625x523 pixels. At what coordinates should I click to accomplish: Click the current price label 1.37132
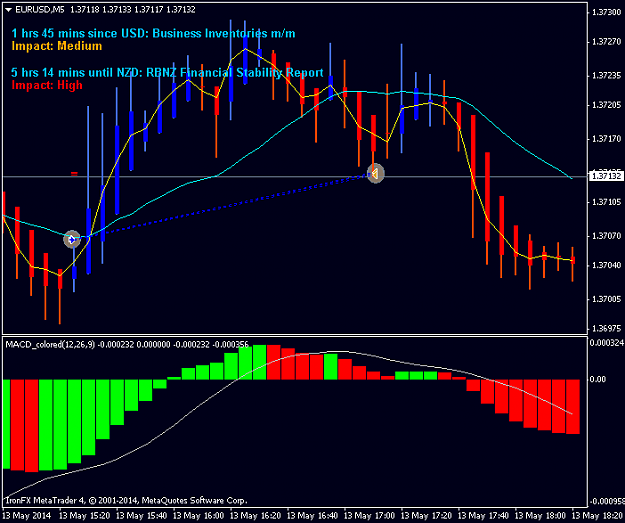click(606, 176)
